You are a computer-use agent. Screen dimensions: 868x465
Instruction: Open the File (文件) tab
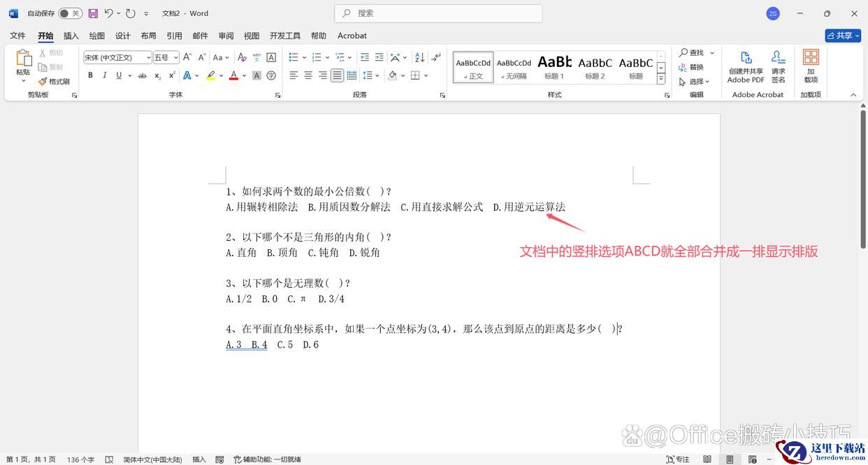coord(17,36)
